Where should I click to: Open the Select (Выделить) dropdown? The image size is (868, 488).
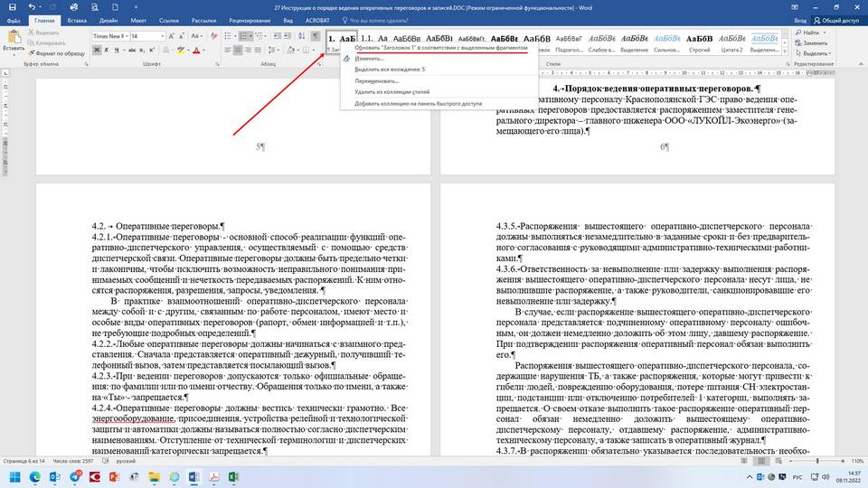click(813, 53)
